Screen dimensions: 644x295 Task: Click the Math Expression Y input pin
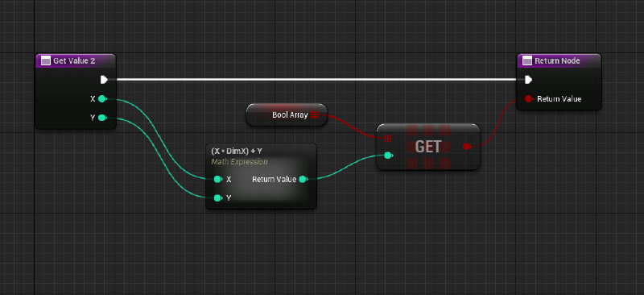pos(218,198)
